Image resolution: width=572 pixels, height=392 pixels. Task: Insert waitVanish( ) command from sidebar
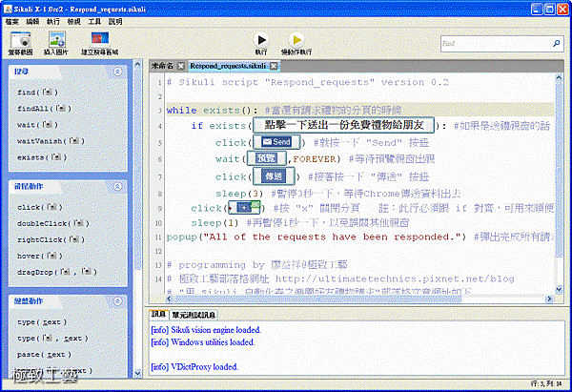coord(51,141)
